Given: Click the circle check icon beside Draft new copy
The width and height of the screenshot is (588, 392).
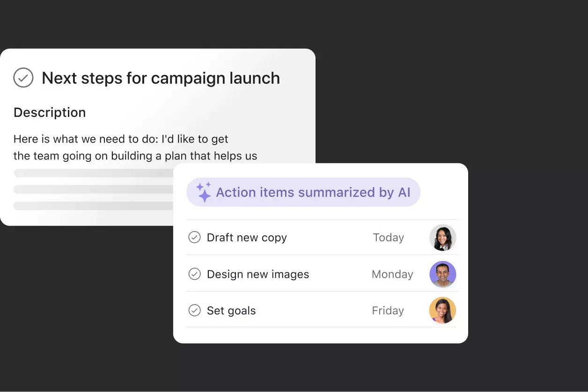Looking at the screenshot, I should tap(194, 237).
